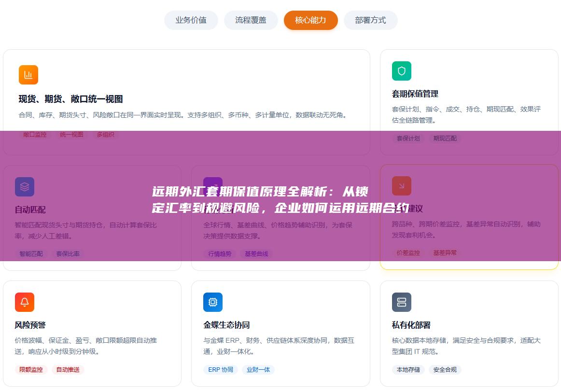Click the 智能匹配 tag
The image size is (561, 392).
tap(31, 254)
